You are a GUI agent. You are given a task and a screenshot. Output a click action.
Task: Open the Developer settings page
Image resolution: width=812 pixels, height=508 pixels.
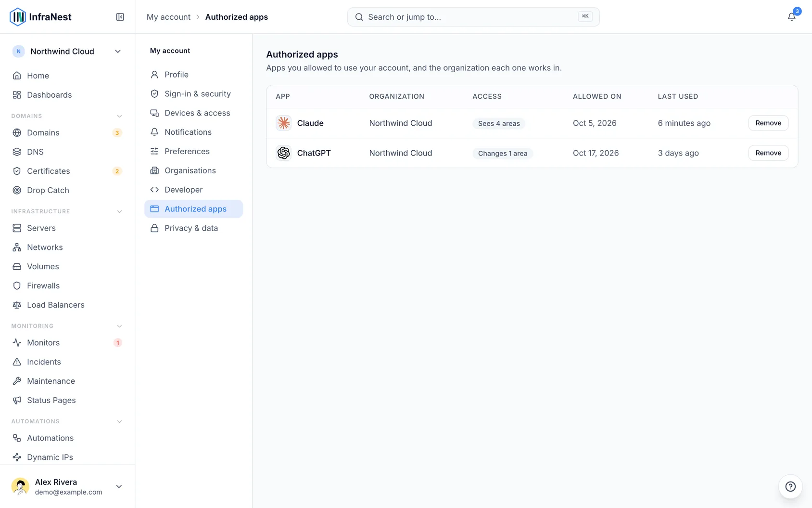193,190
